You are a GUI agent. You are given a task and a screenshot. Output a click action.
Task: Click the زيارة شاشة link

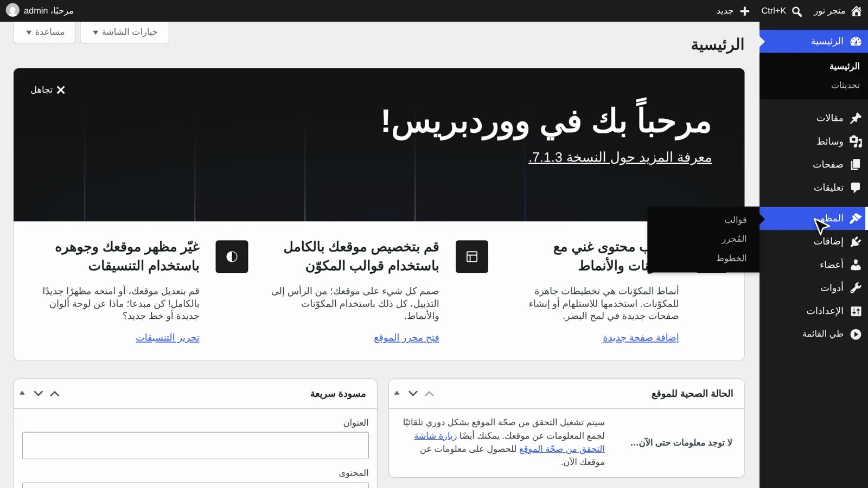coord(435,435)
